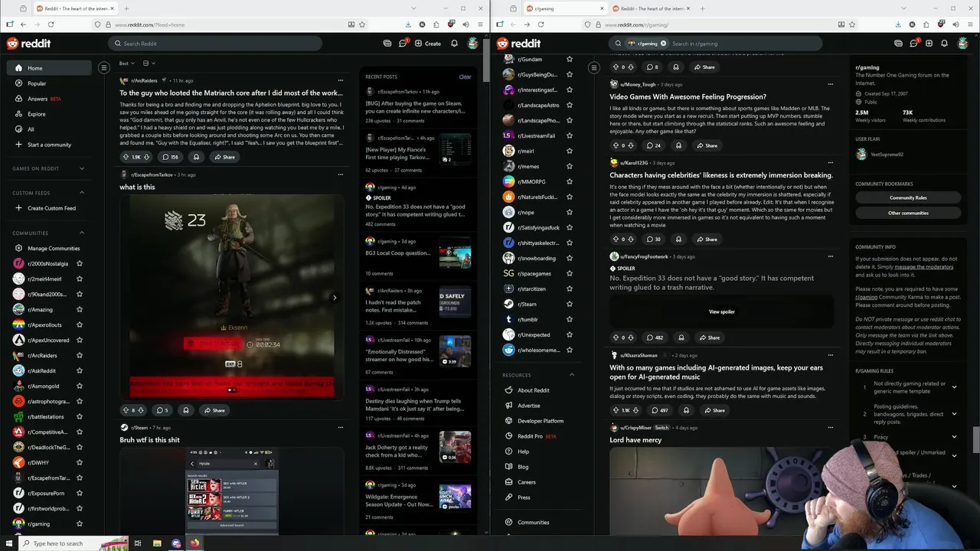Toggle the favorite star for r/memes
This screenshot has width=980, height=551.
(569, 166)
